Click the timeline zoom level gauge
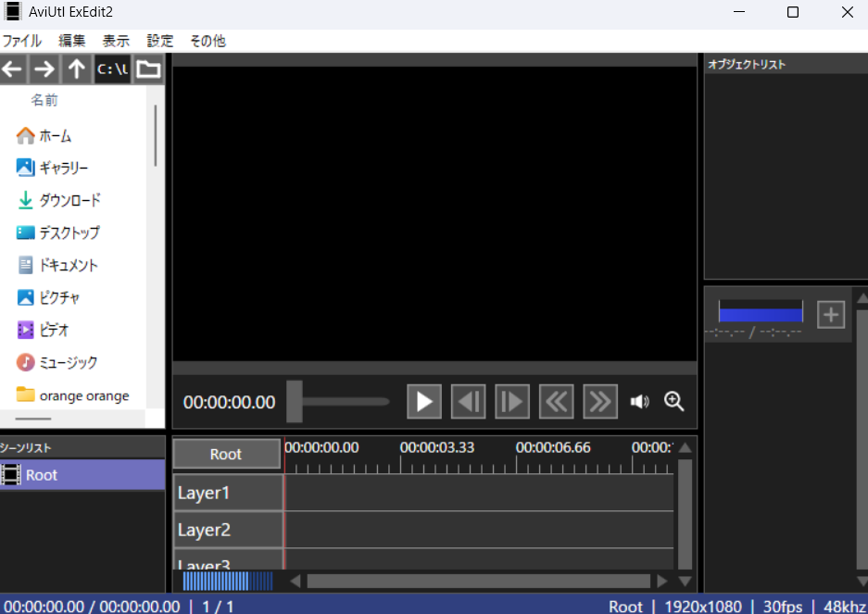Image resolution: width=868 pixels, height=614 pixels. click(x=228, y=581)
